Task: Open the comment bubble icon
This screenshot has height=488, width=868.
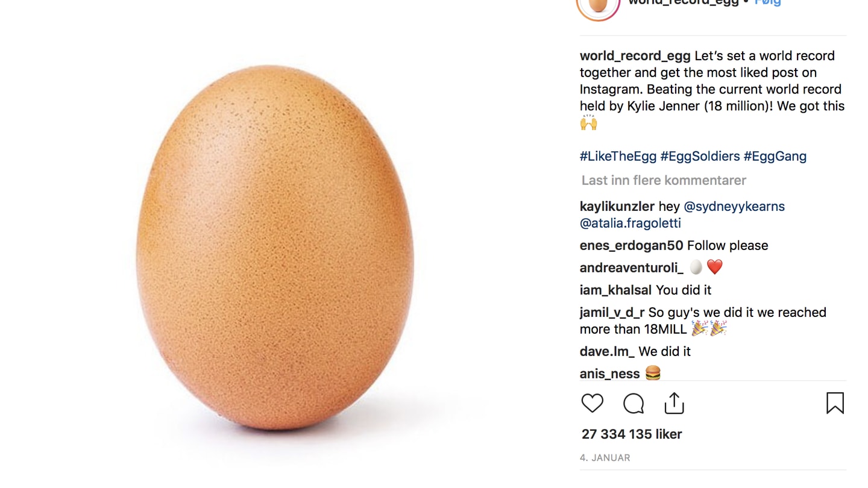Action: (634, 404)
